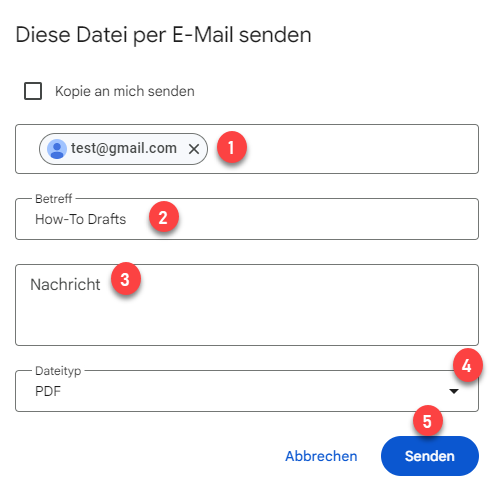This screenshot has height=496, width=494.
Task: Send the email with the Senden button
Action: point(430,456)
